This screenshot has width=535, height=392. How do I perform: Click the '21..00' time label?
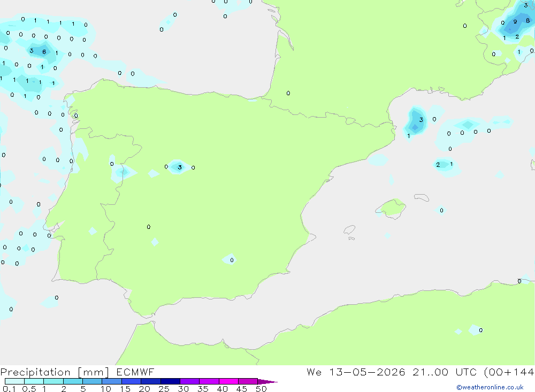click(x=430, y=372)
